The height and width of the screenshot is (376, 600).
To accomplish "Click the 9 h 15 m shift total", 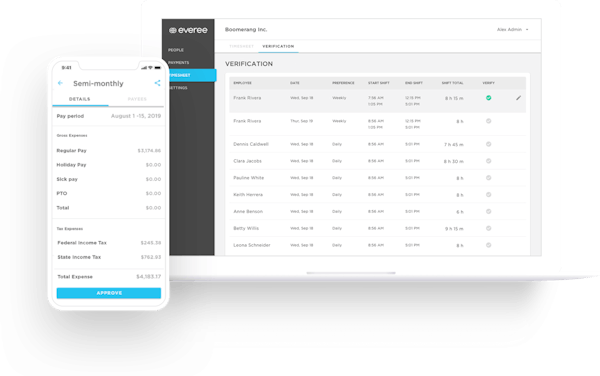I will click(x=454, y=229).
